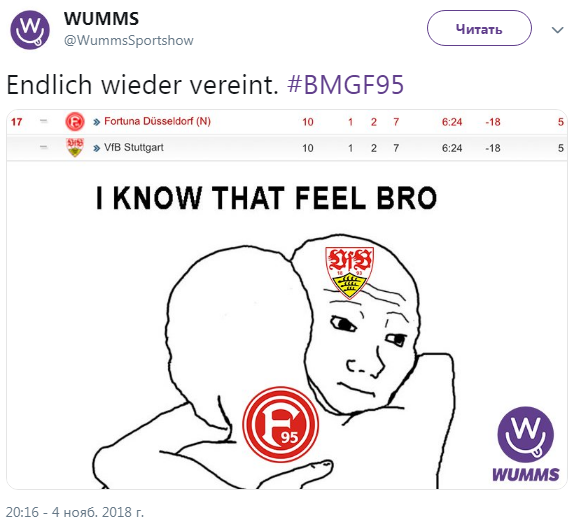Click the F95 logo on the meme
575x531 pixels.
(281, 424)
